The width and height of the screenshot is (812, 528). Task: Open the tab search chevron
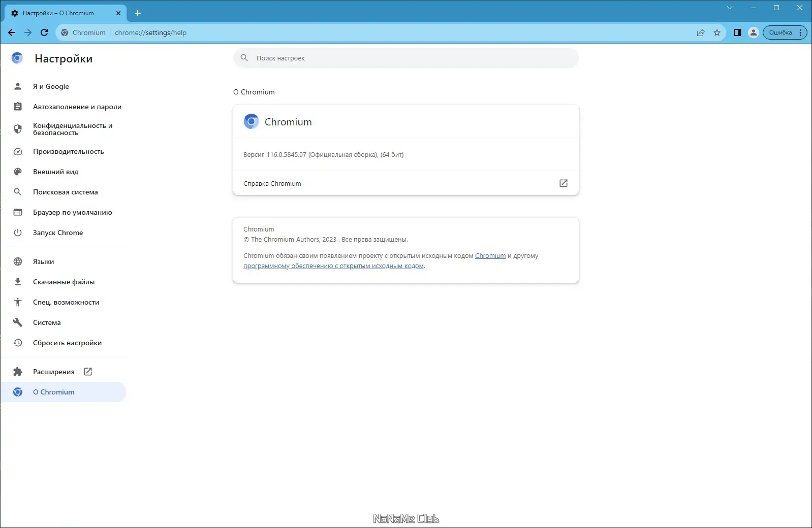tap(730, 8)
